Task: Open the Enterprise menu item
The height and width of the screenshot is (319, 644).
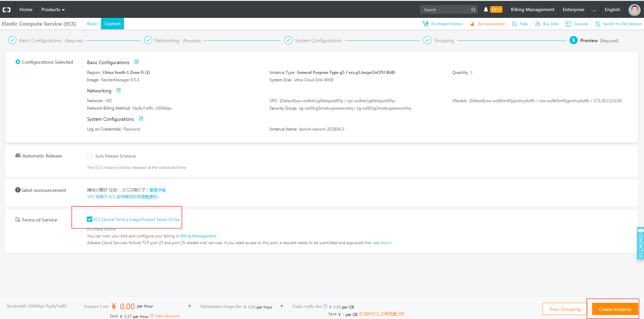Action: tap(573, 9)
